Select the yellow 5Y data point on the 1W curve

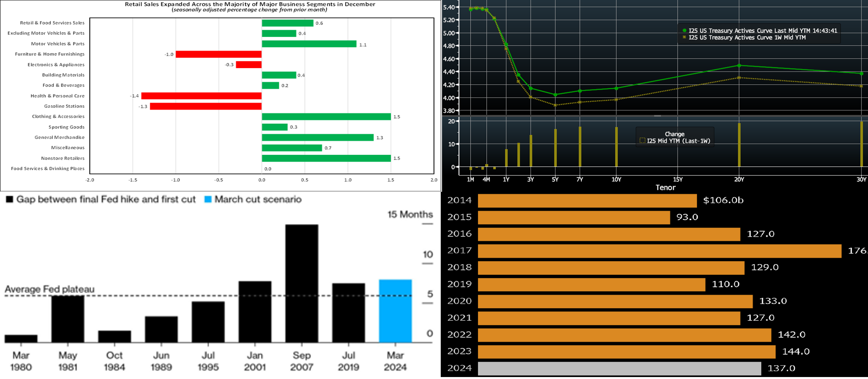pyautogui.click(x=555, y=105)
